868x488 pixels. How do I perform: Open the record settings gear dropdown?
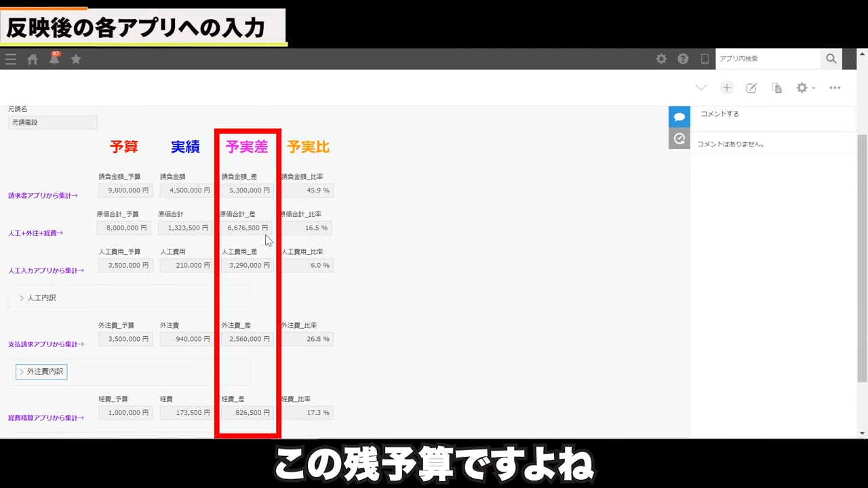[x=805, y=88]
